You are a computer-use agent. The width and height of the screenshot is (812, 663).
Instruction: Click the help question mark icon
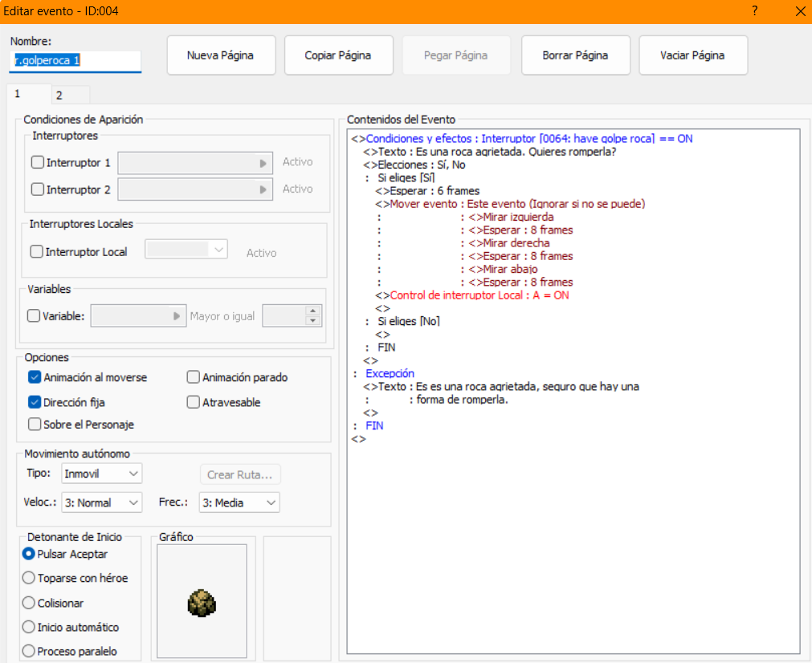pos(754,11)
